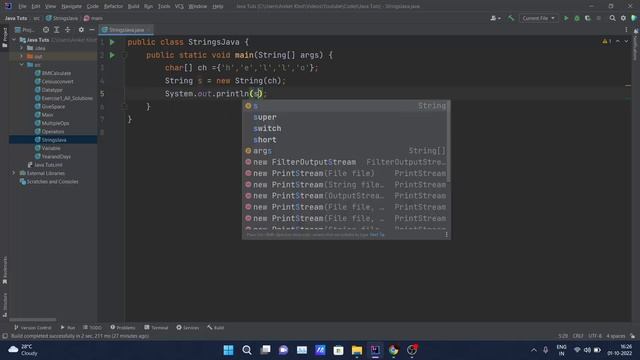Open the Terminal tool window

point(156,328)
